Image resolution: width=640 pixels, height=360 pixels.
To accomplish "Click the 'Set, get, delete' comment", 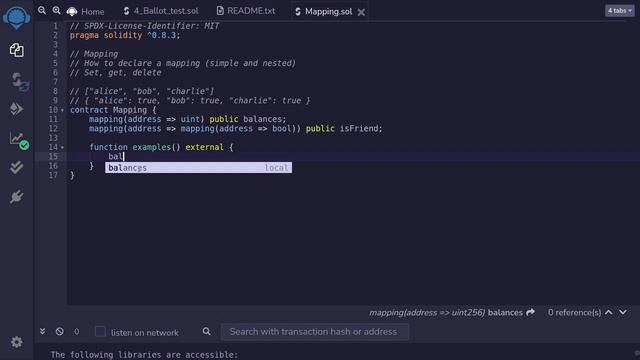I will [116, 73].
